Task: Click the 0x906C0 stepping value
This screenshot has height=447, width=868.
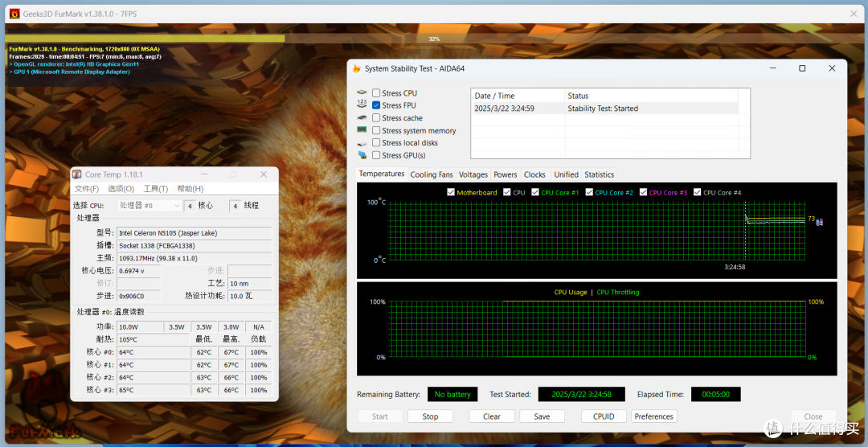Action: pyautogui.click(x=139, y=297)
